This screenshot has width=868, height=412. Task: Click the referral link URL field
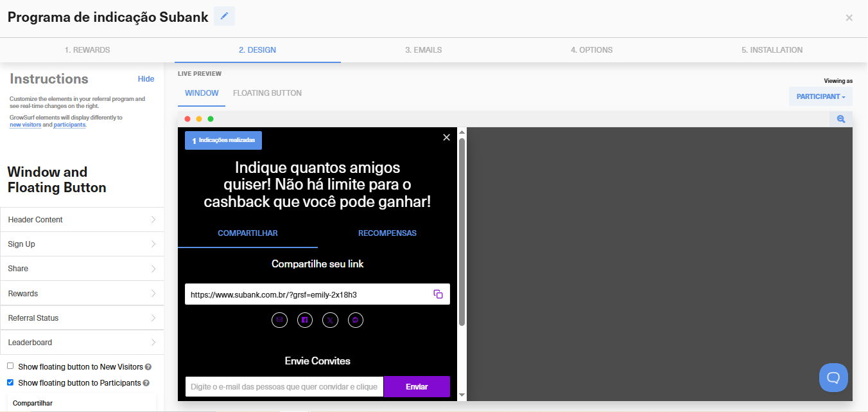click(317, 294)
